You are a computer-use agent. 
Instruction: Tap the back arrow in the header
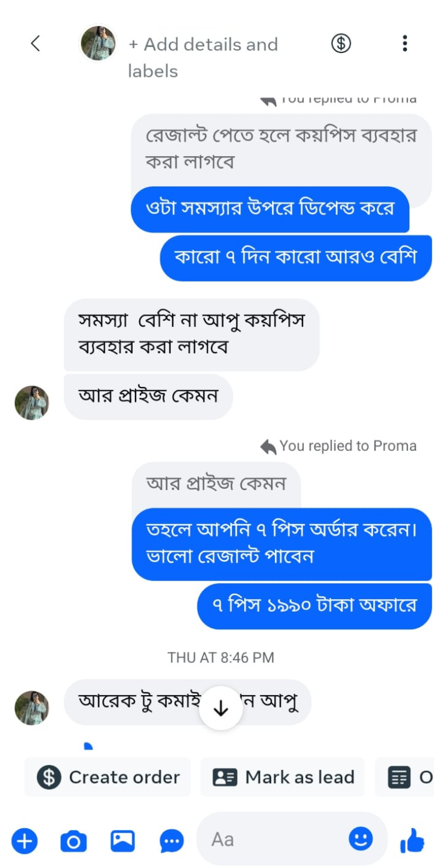click(x=36, y=43)
